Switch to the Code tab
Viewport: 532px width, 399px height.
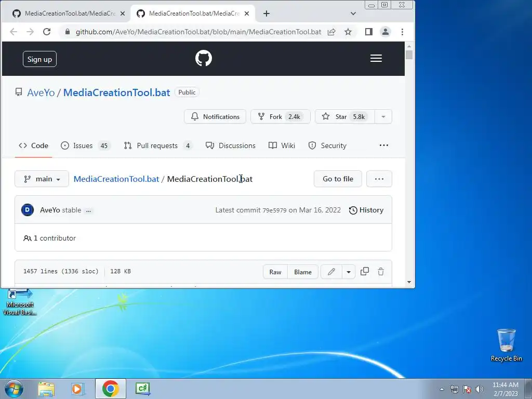33,145
